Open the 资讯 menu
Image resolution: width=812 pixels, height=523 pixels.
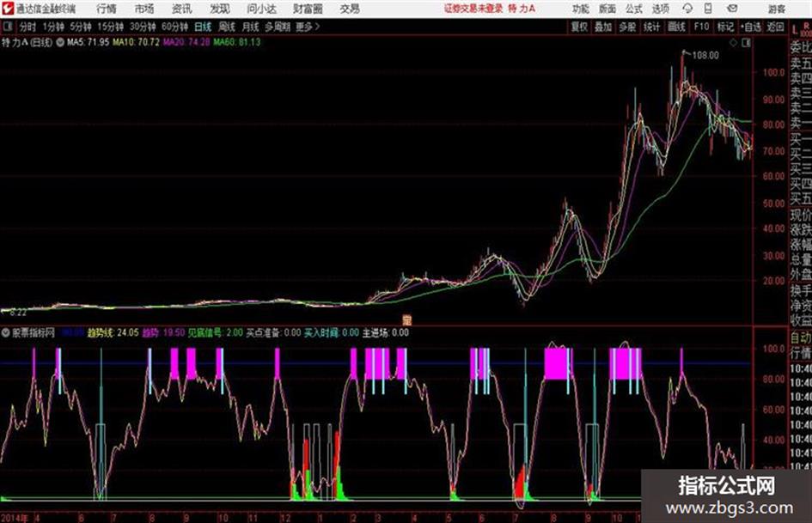click(181, 9)
